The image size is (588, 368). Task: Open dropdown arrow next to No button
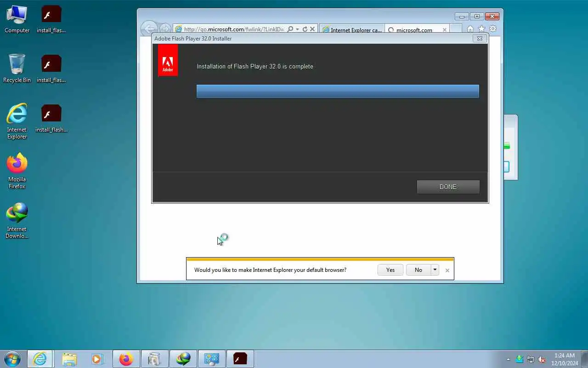tap(435, 270)
